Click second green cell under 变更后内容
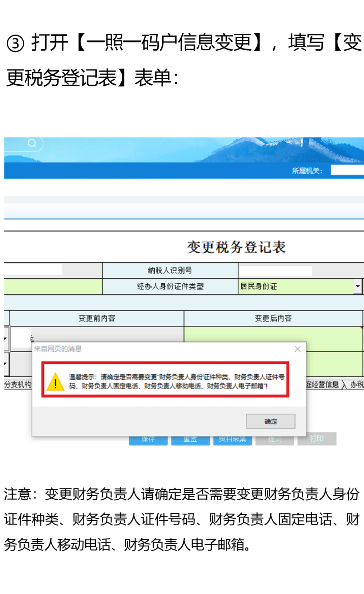 (x=334, y=364)
